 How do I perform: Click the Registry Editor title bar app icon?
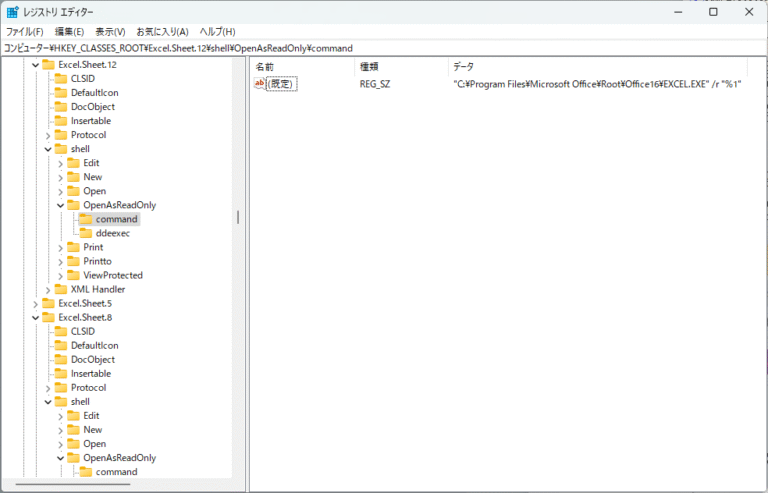coord(12,12)
